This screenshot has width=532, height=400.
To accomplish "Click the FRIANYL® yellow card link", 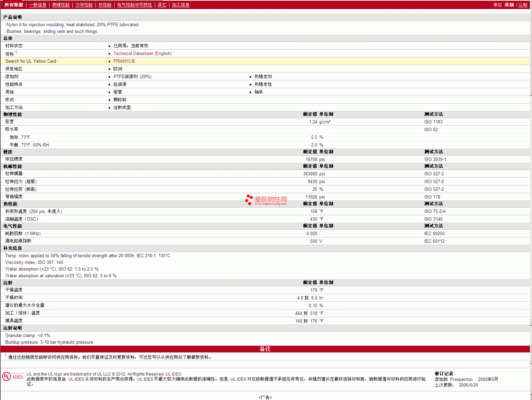I will click(x=124, y=61).
